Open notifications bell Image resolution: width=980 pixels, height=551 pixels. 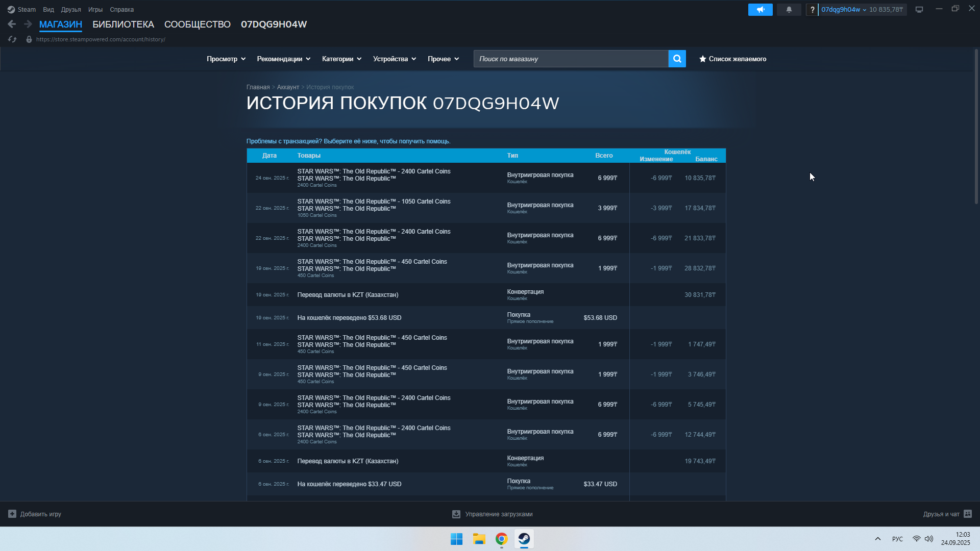tap(789, 10)
